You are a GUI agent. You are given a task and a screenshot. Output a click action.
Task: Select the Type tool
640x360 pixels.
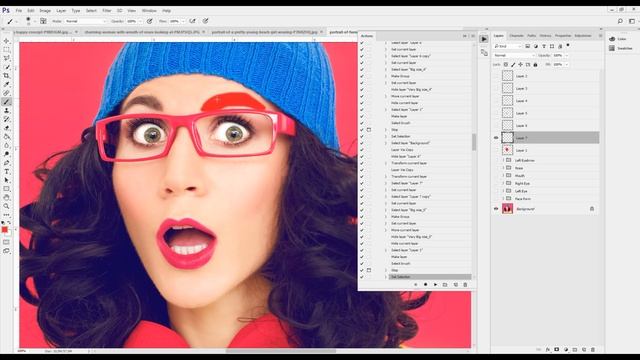(6, 171)
